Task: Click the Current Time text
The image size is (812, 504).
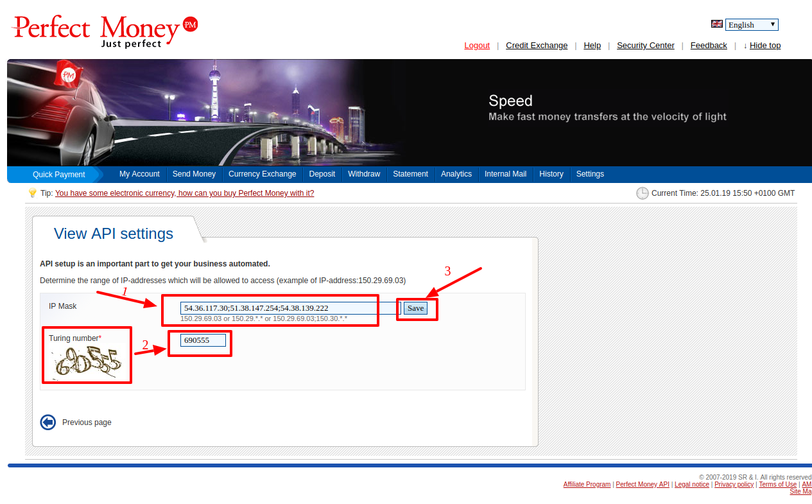Action: pyautogui.click(x=723, y=193)
